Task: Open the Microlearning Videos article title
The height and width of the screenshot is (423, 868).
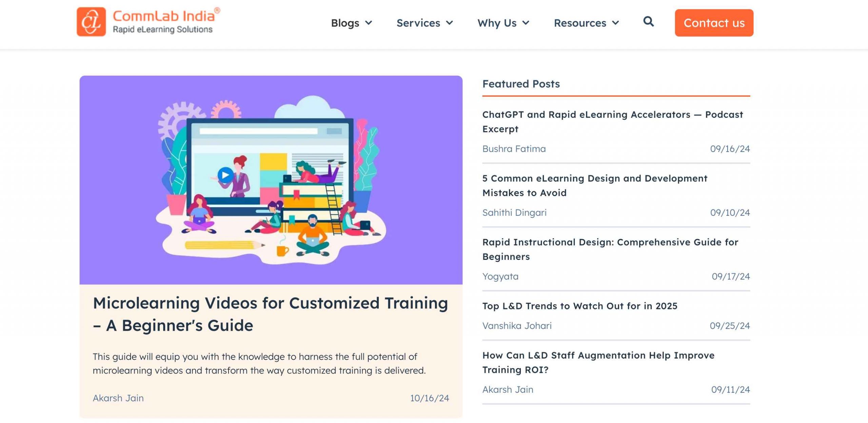Action: (270, 314)
